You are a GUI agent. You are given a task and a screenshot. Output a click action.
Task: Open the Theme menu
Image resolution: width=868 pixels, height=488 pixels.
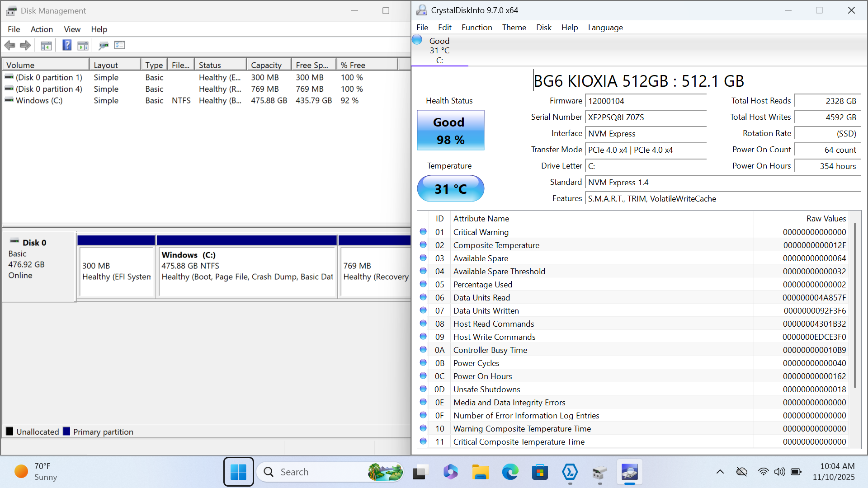point(514,28)
